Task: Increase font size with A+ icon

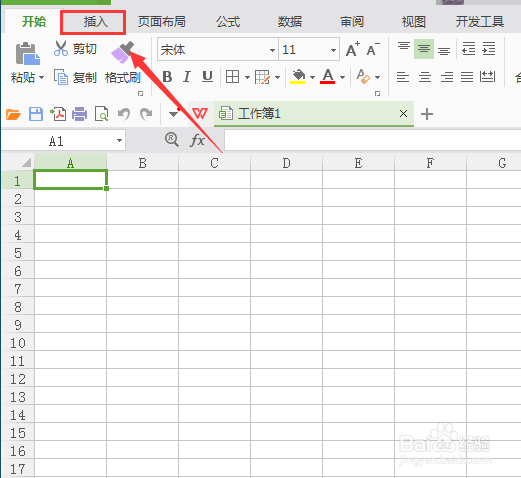Action: (353, 49)
